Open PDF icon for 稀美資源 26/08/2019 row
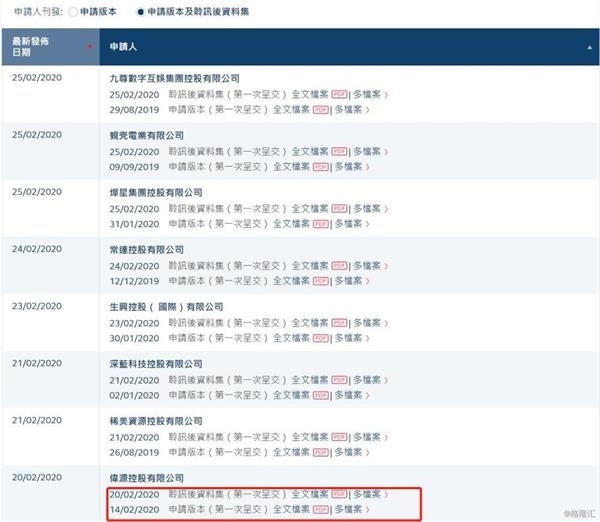This screenshot has height=522, width=600. pyautogui.click(x=321, y=452)
